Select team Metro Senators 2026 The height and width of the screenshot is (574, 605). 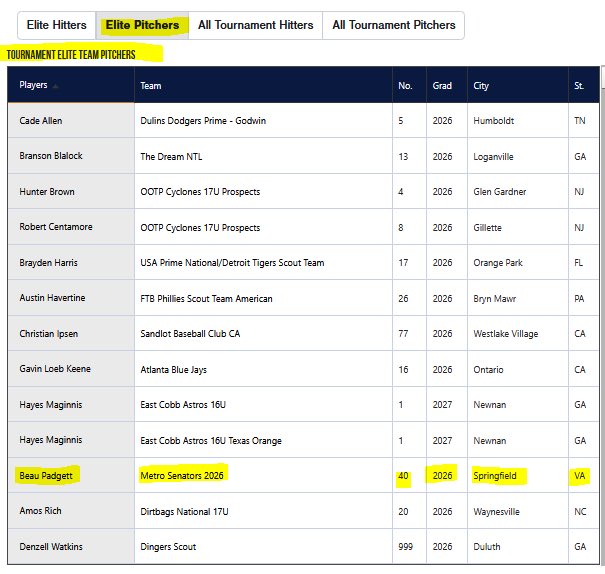tap(182, 476)
